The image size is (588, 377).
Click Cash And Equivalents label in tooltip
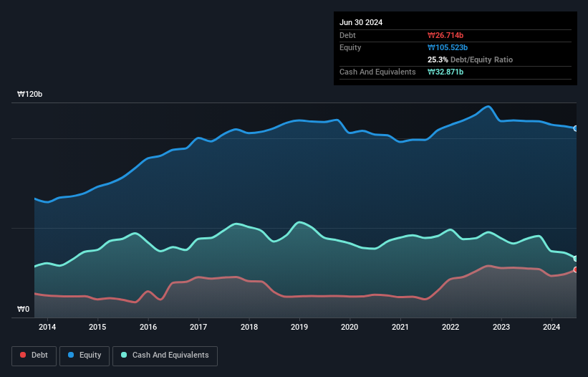tap(377, 72)
